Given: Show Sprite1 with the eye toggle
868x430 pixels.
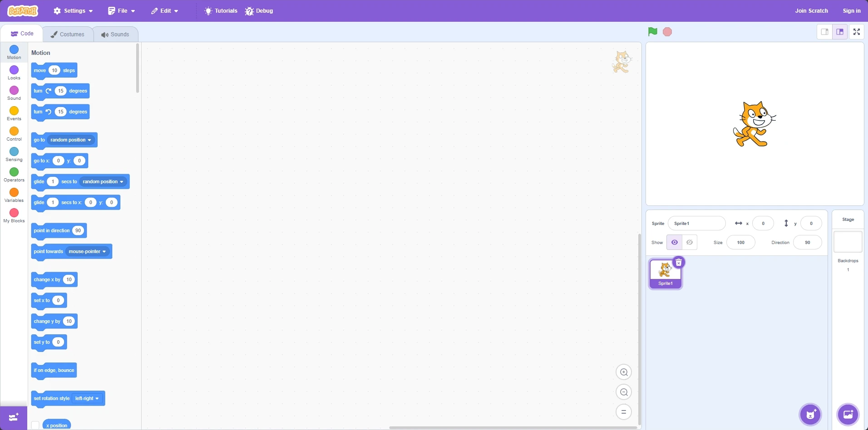Looking at the screenshot, I should 675,242.
